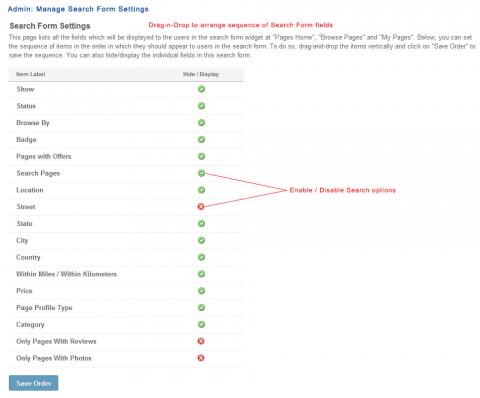Image resolution: width=480 pixels, height=398 pixels.
Task: Select Within Miles / Within Kilometers label
Action: tap(66, 274)
